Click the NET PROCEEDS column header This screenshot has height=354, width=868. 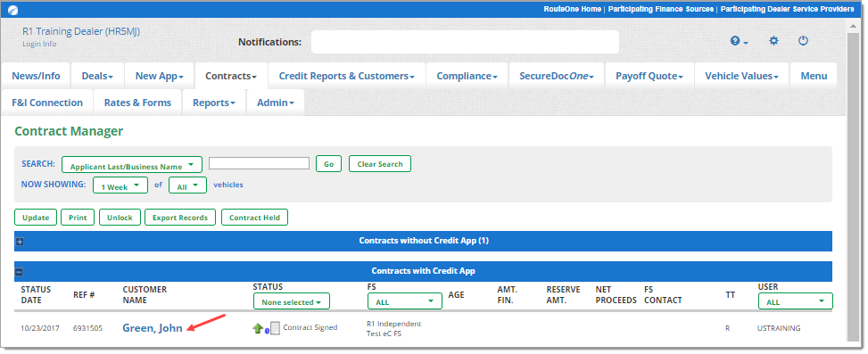(616, 295)
